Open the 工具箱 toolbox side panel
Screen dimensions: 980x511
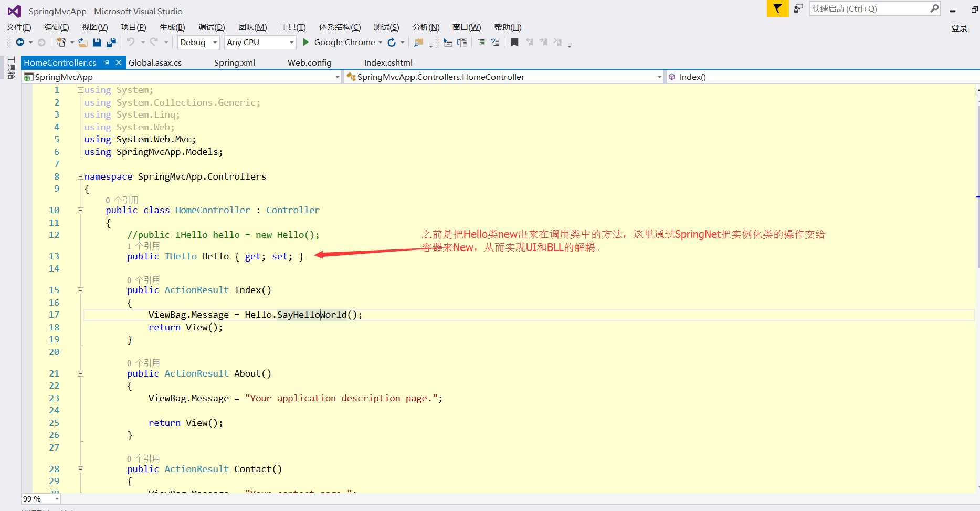[x=10, y=67]
